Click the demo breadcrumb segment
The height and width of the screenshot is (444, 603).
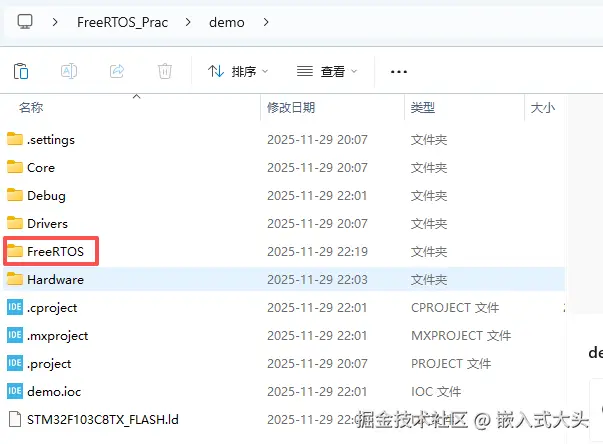[x=227, y=22]
